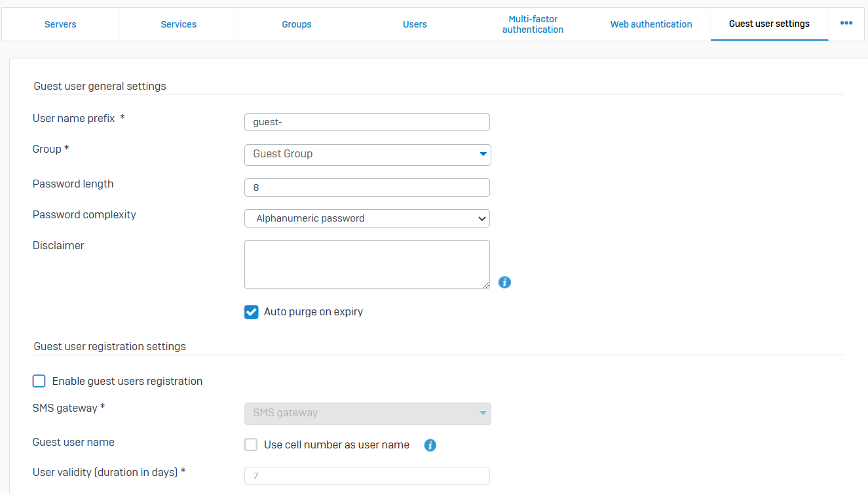
Task: Focus the Password length input
Action: pos(367,187)
